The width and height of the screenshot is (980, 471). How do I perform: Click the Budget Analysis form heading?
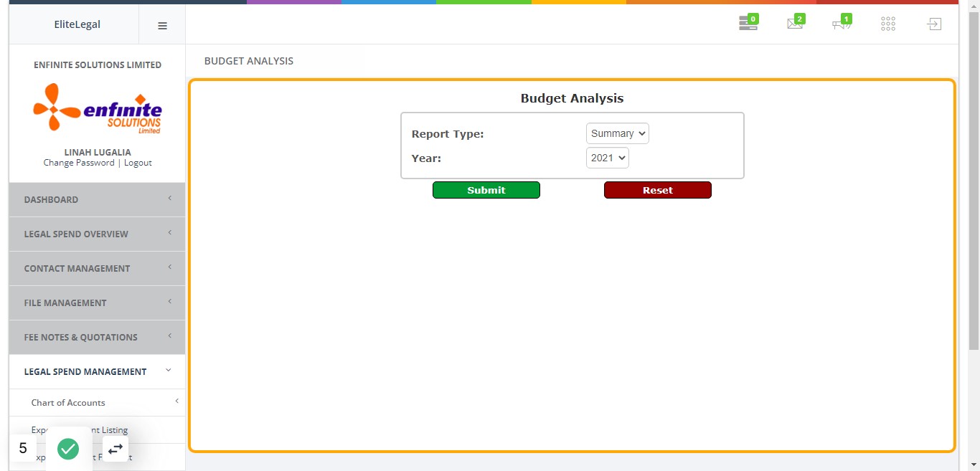572,98
